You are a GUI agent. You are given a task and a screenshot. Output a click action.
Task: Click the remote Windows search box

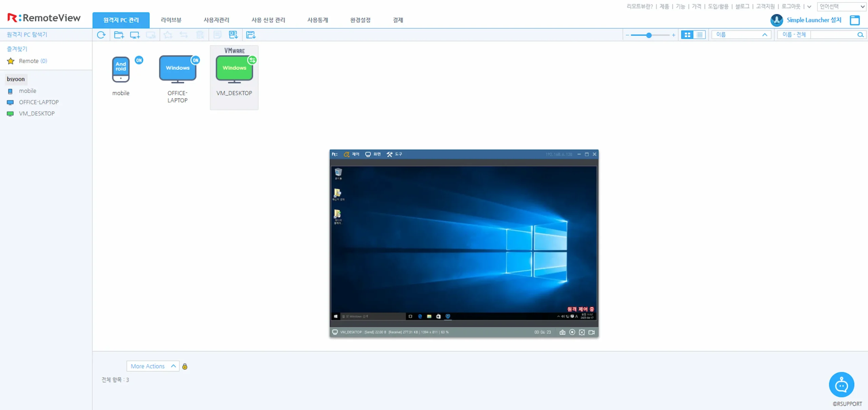click(373, 316)
